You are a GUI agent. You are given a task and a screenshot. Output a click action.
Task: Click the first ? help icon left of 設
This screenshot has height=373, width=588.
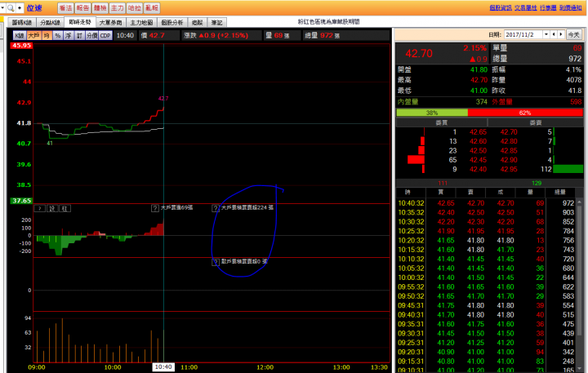[x=40, y=208]
